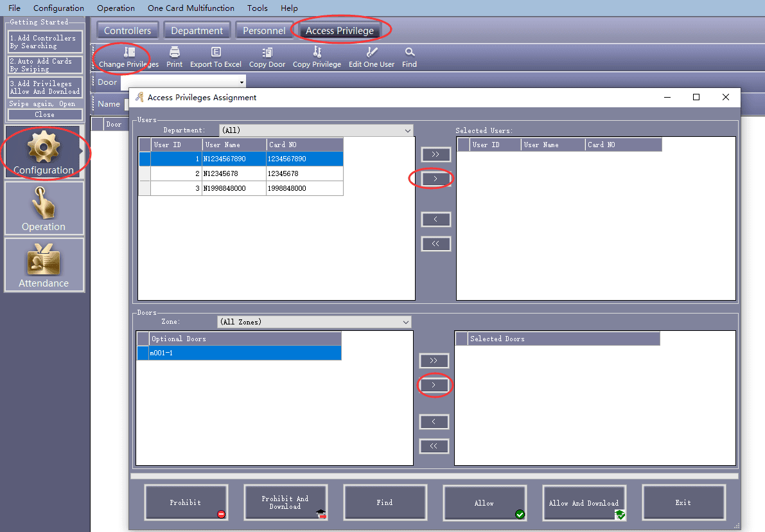Click the Allow button
Screen dimensions: 765x532
(484, 502)
